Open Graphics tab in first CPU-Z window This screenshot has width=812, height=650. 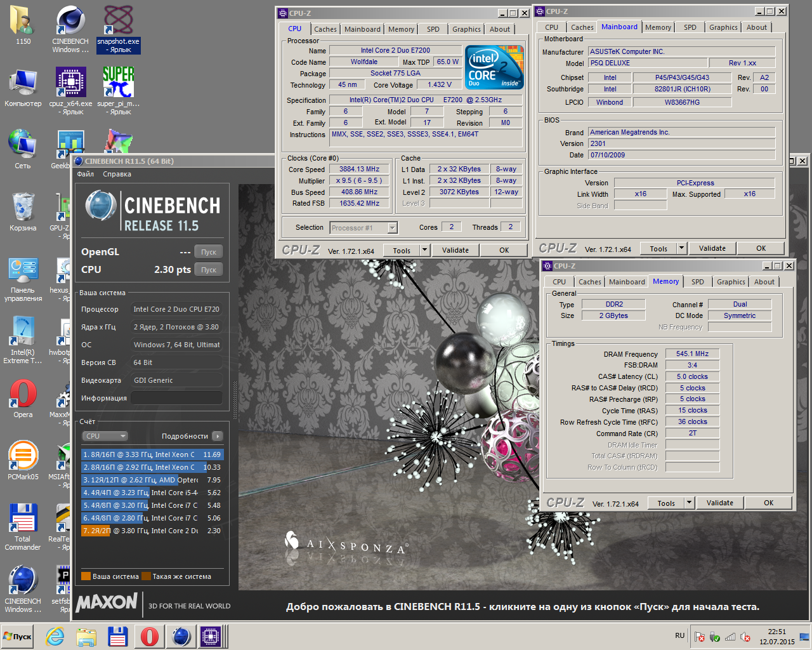466,29
